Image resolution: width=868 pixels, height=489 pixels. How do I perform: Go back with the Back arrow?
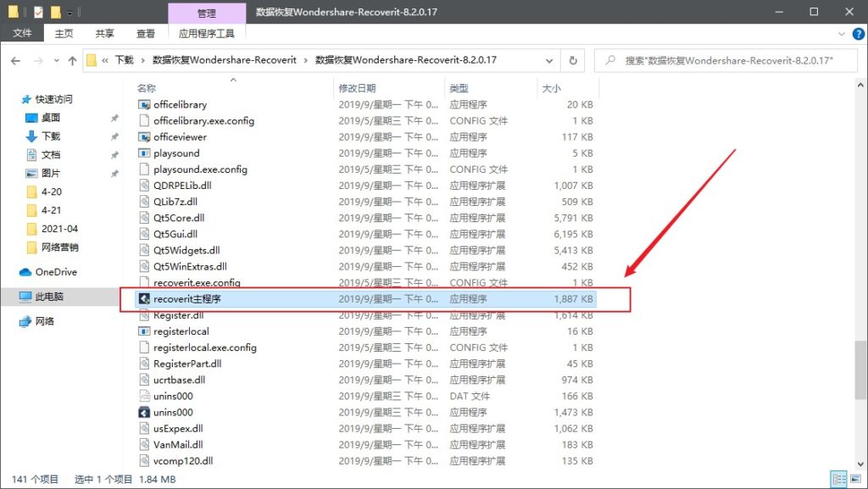click(15, 60)
